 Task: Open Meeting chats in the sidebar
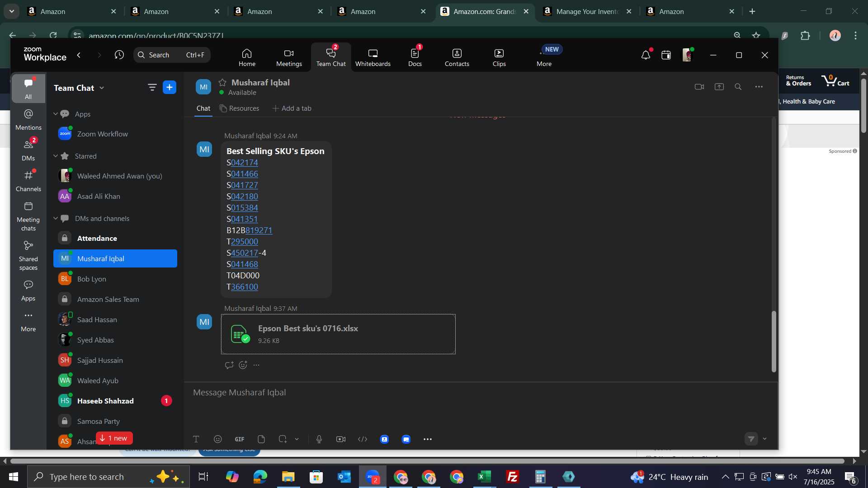[x=28, y=216]
